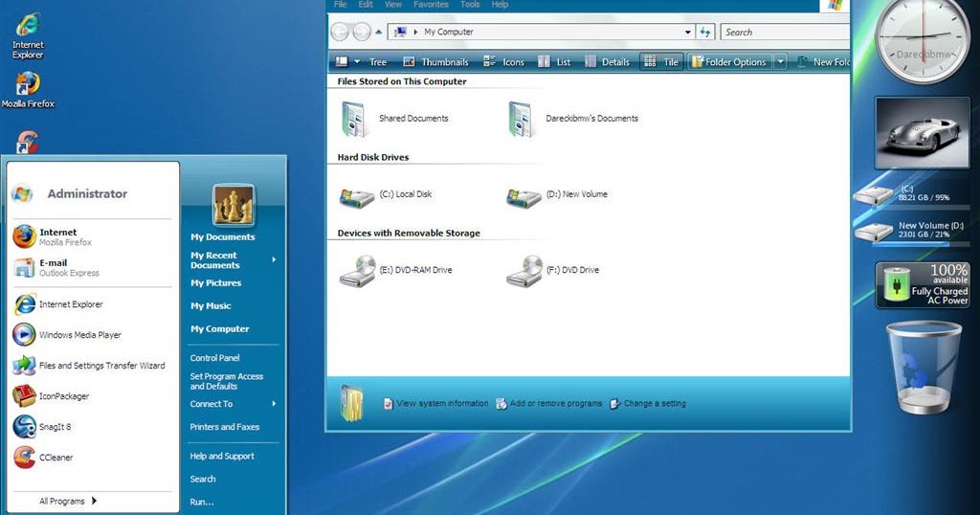
Task: Start Files and Settings Transfer Wizard
Action: [x=89, y=366]
